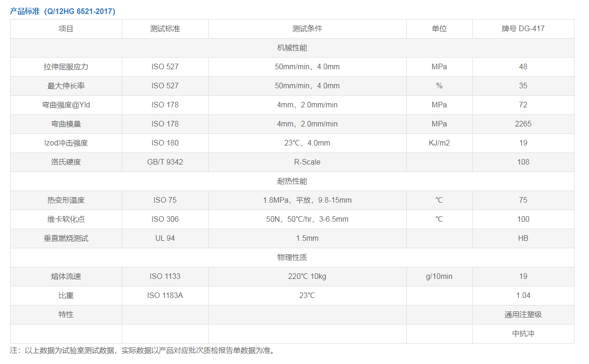The height and width of the screenshot is (364, 589).
Task: Select the value 100 for 维卡软化点
Action: pyautogui.click(x=523, y=219)
